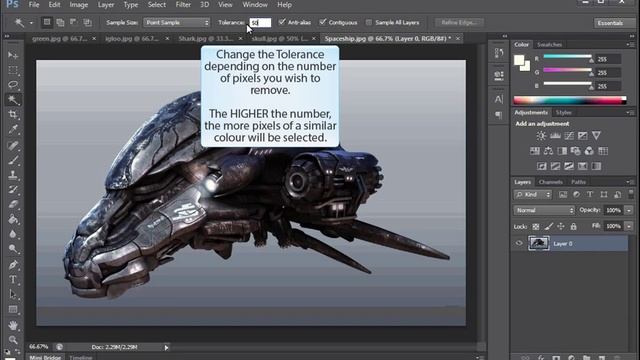
Task: Toggle Lock position
Action: coord(561,227)
